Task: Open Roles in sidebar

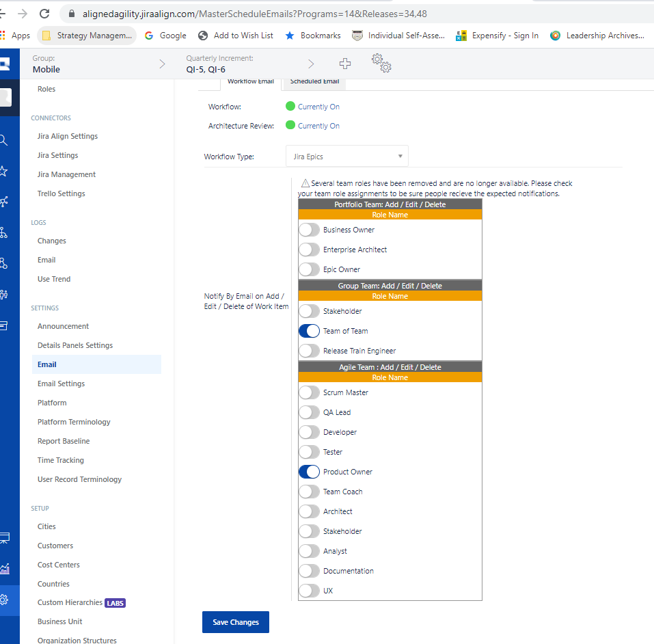Action: pos(46,89)
